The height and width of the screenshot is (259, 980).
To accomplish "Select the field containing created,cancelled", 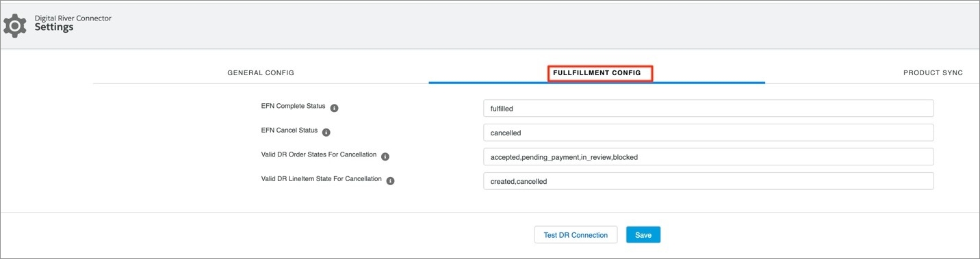I will coord(708,181).
